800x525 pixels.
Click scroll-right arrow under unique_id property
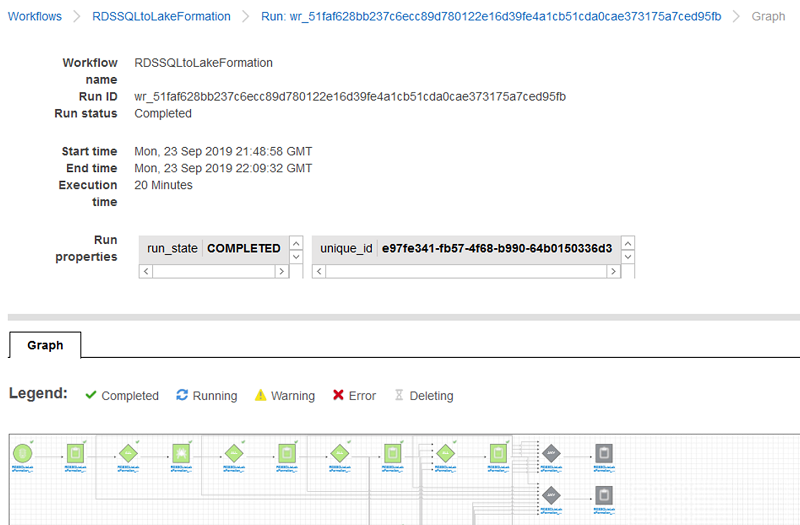pyautogui.click(x=613, y=271)
